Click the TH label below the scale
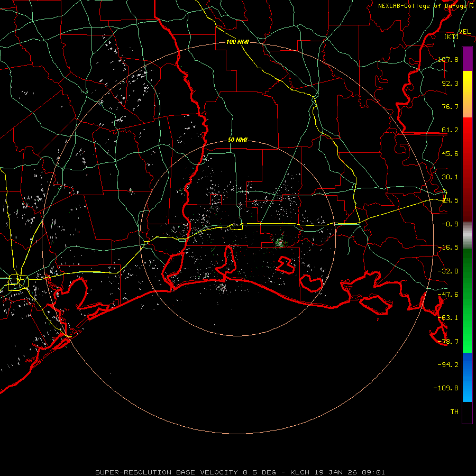The height and width of the screenshot is (476, 476). [454, 412]
